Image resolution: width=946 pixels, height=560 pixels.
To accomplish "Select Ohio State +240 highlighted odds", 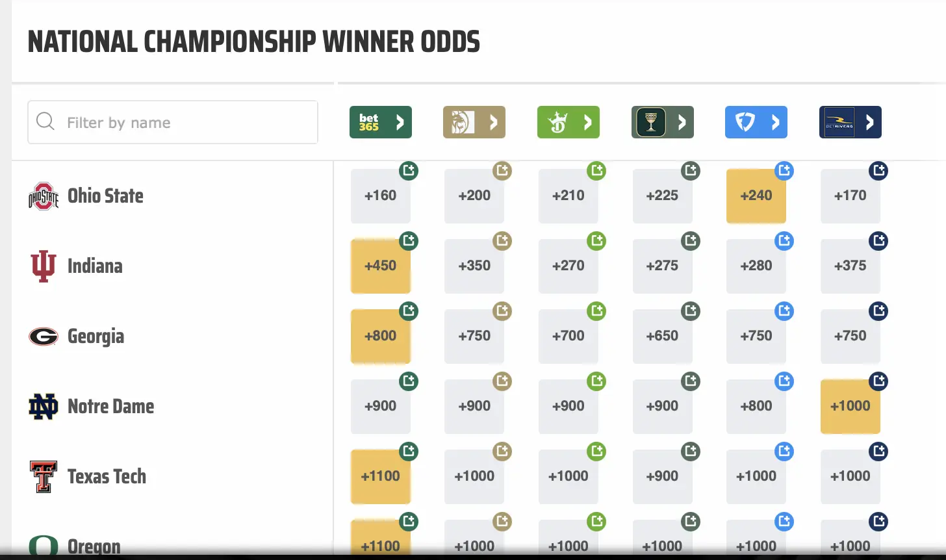I will coord(756,196).
